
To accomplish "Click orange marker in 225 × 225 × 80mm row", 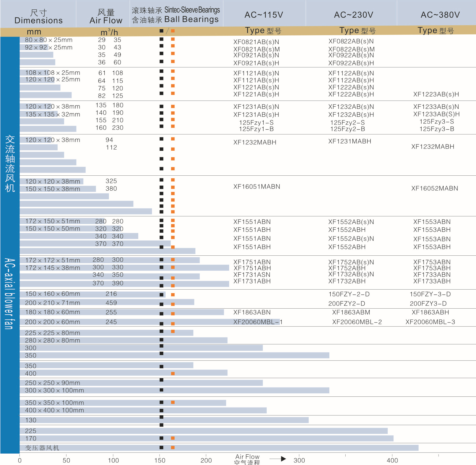I will click(x=173, y=331).
